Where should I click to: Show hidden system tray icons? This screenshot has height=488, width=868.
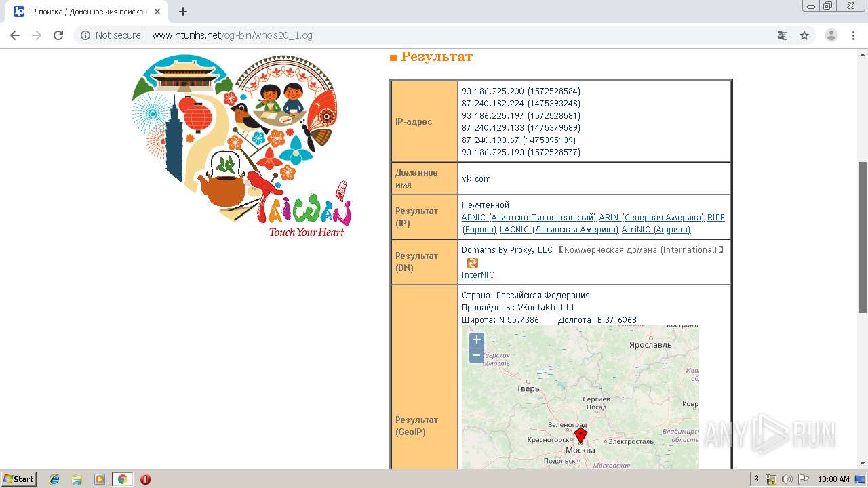point(756,479)
